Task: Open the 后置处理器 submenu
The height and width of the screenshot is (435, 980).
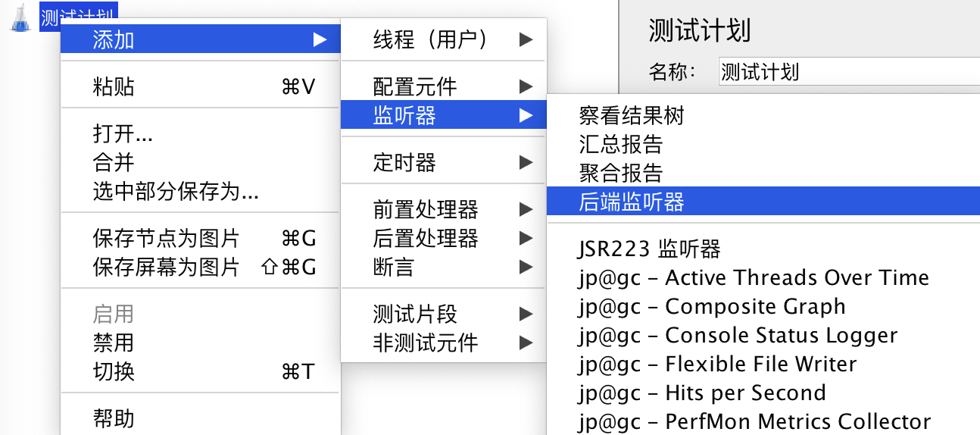Action: pyautogui.click(x=443, y=238)
